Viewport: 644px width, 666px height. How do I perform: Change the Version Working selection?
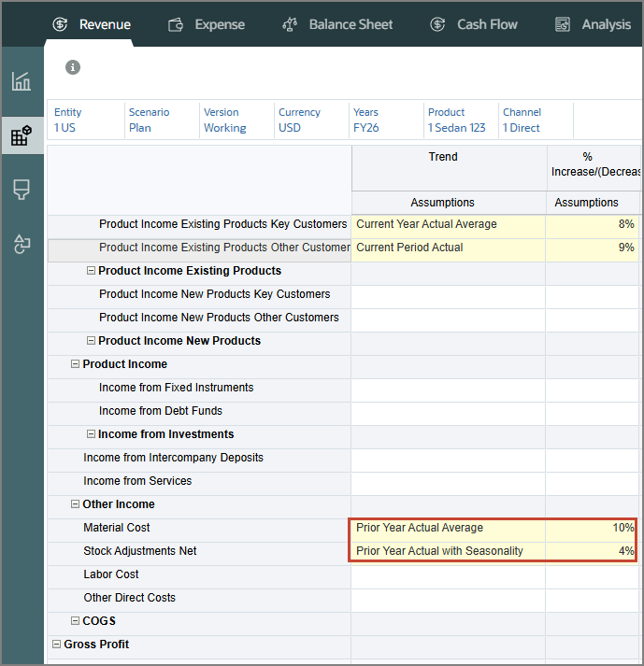(x=236, y=120)
